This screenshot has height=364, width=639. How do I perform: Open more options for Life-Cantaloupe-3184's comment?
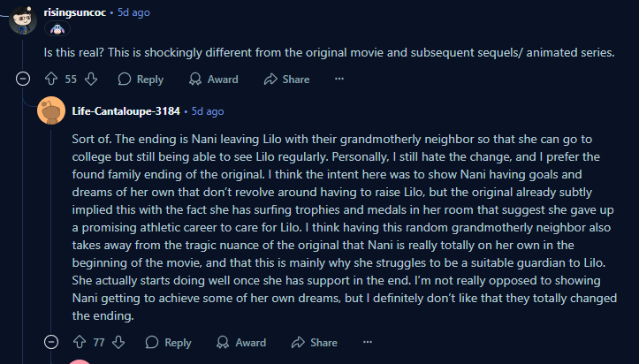click(367, 343)
